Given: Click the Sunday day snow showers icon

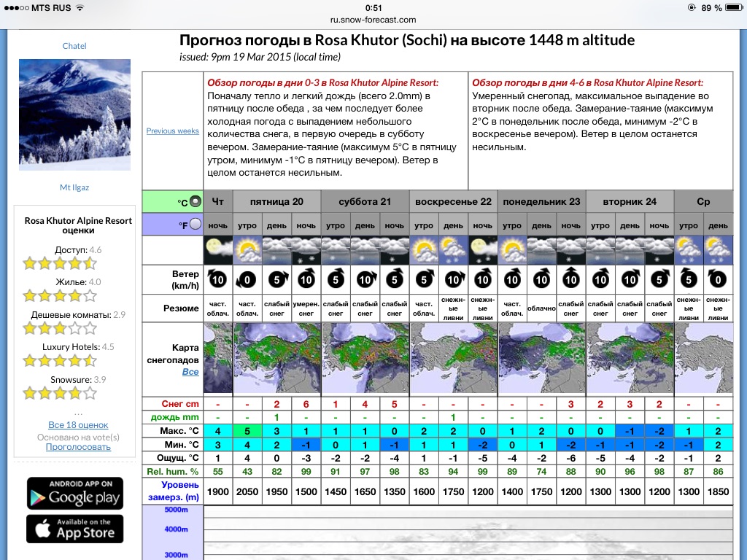Looking at the screenshot, I should point(454,251).
